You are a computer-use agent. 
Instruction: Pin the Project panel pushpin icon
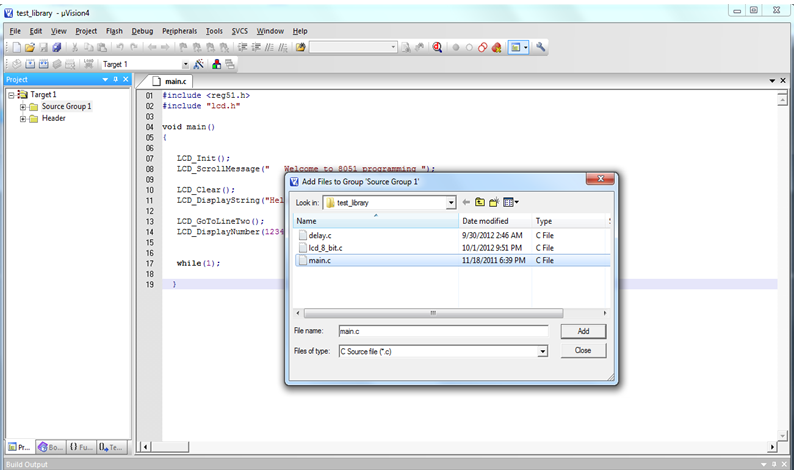[116, 80]
